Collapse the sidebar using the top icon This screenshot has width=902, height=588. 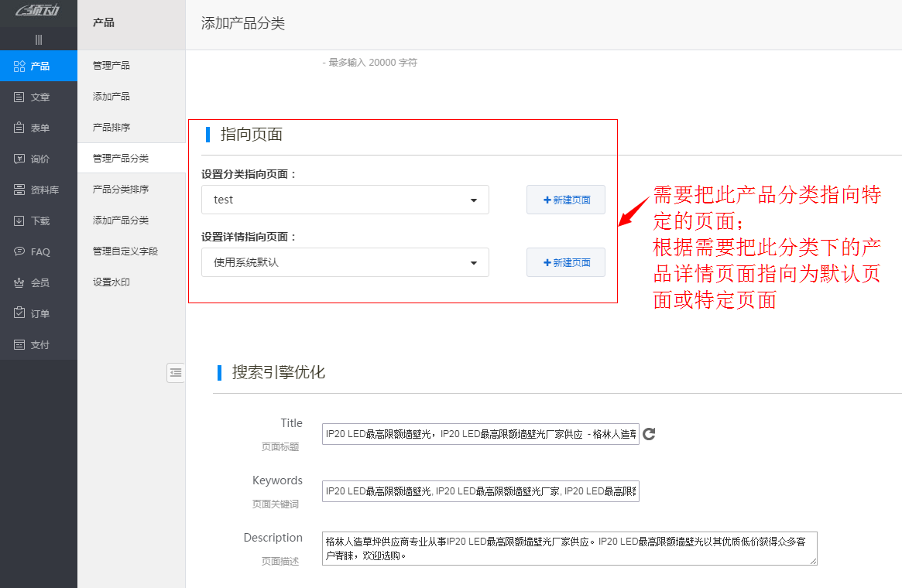pos(39,39)
